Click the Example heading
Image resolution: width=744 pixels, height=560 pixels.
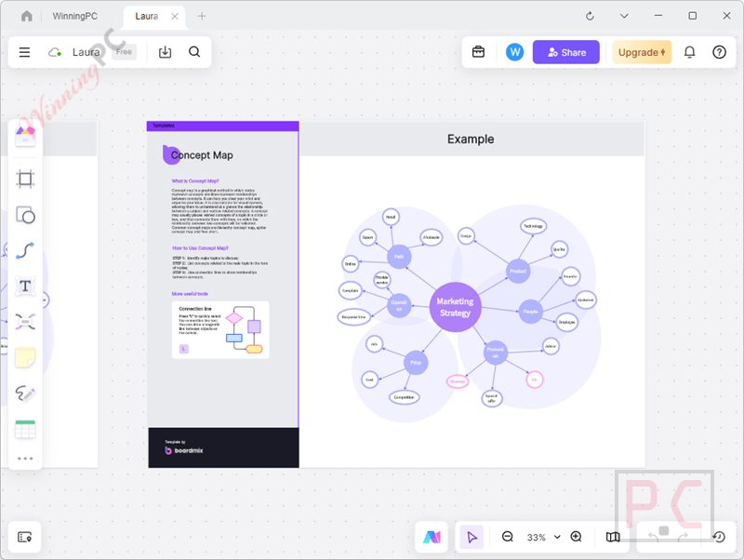tap(471, 139)
